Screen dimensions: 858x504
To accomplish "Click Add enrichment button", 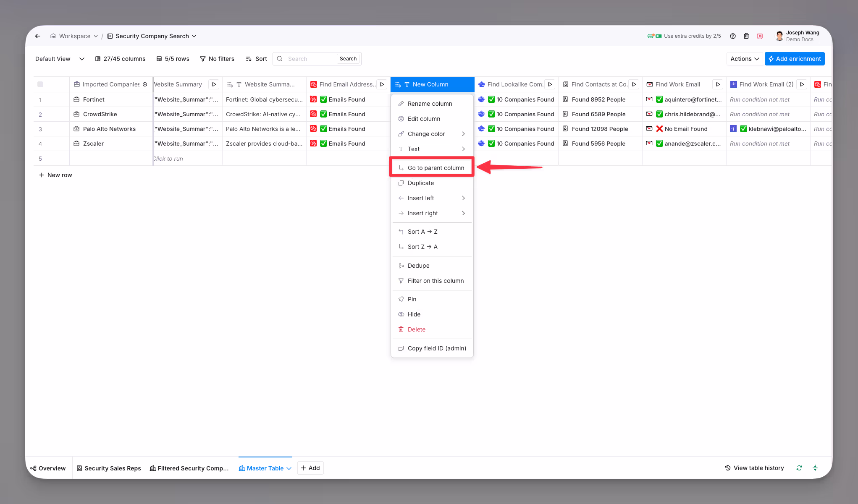I will 794,59.
